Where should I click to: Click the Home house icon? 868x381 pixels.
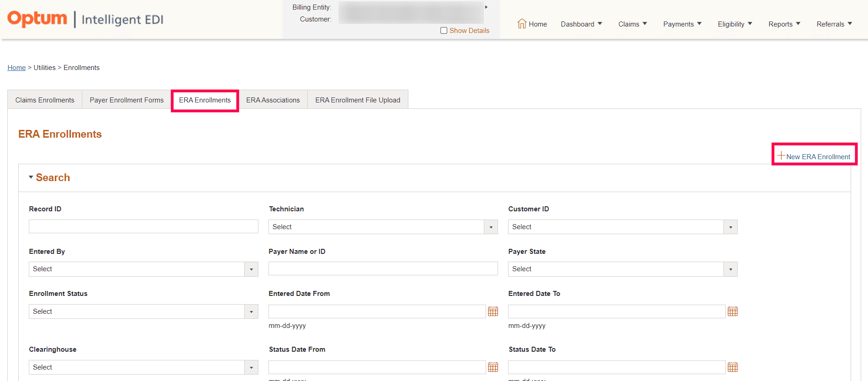pyautogui.click(x=522, y=24)
